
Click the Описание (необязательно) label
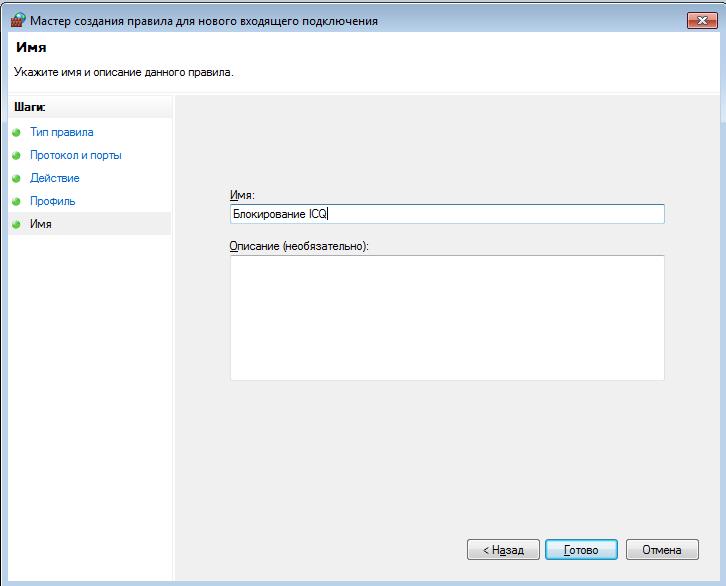pos(299,246)
